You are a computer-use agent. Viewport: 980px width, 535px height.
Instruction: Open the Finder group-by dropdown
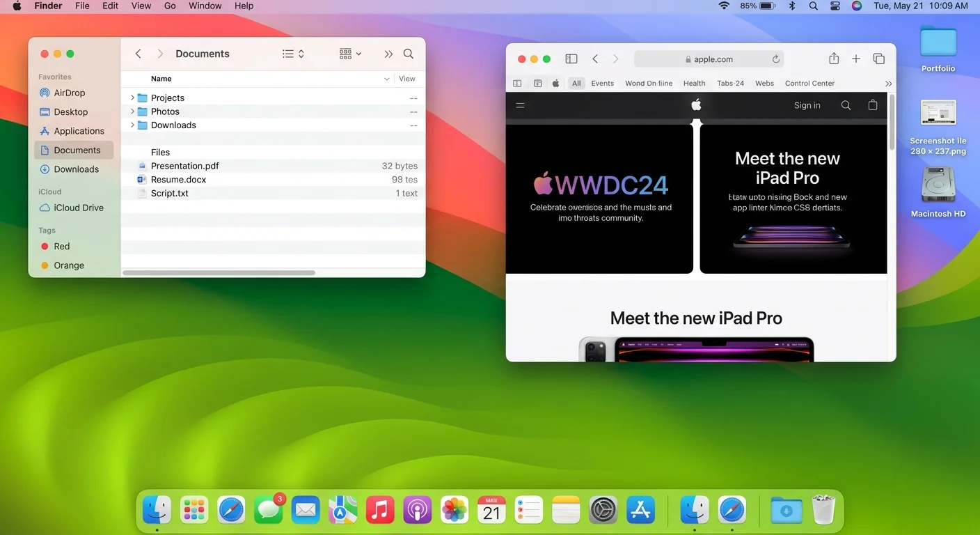pos(350,54)
